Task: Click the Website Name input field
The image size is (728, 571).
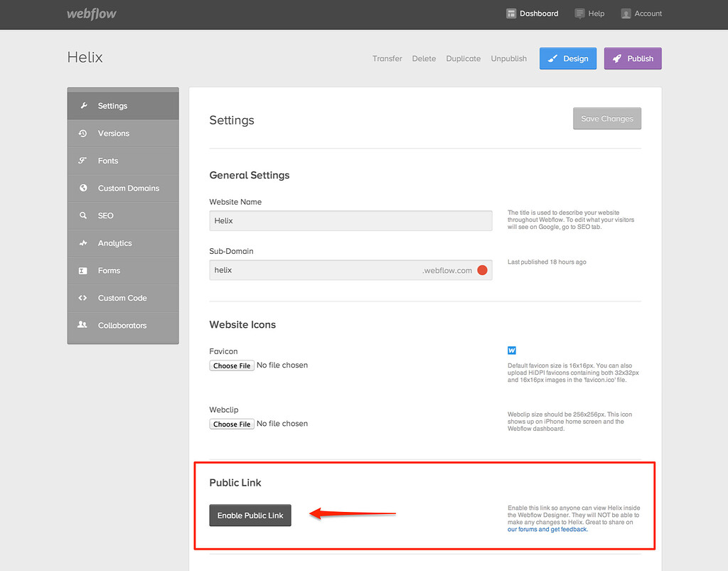Action: point(350,221)
